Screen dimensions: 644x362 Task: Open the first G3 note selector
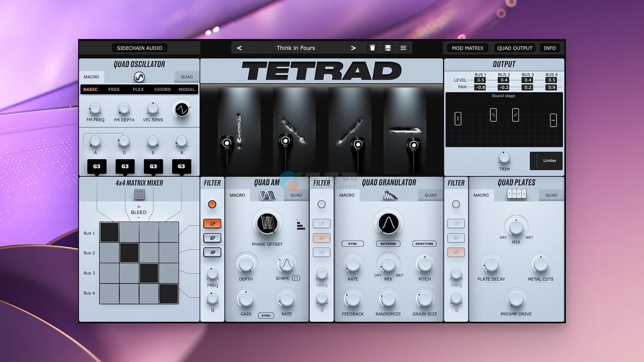pyautogui.click(x=97, y=166)
